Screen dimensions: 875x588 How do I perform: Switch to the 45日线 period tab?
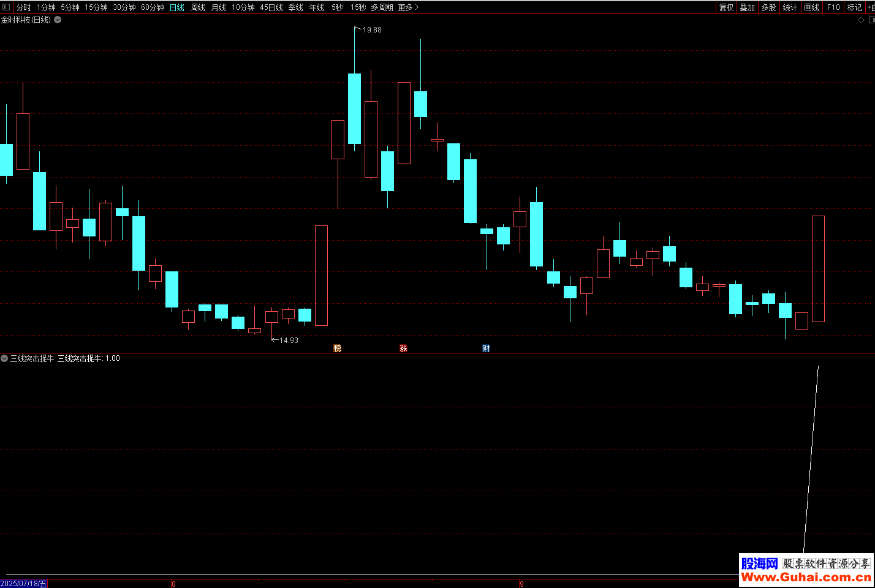[271, 7]
